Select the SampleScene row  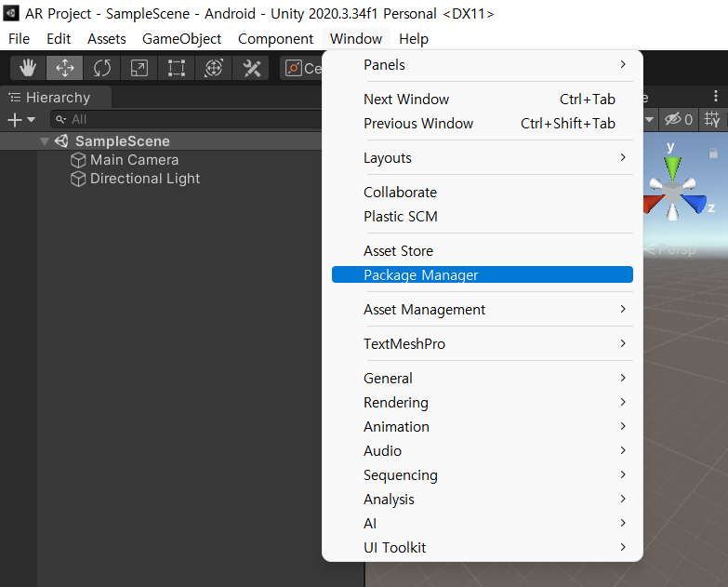(161, 141)
